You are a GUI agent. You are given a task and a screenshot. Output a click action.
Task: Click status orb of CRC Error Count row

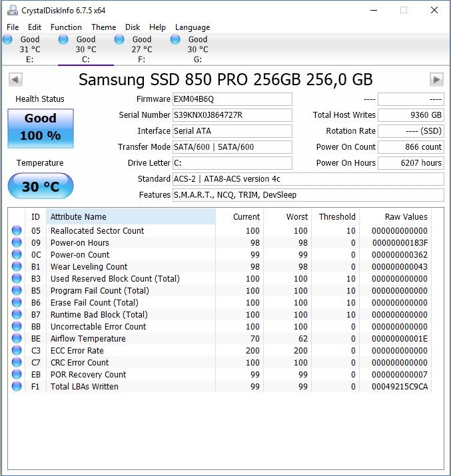point(17,362)
